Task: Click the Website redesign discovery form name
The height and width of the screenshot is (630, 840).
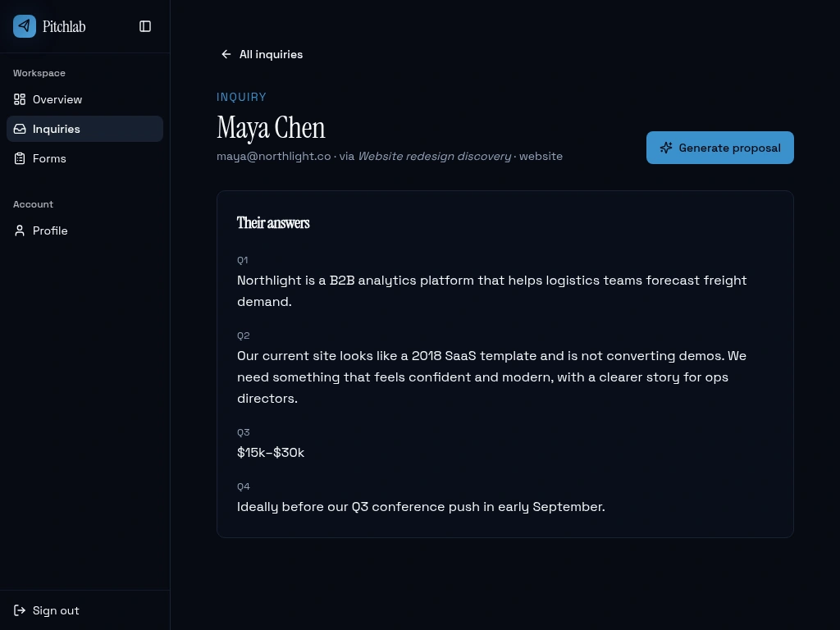Action: pyautogui.click(x=434, y=156)
